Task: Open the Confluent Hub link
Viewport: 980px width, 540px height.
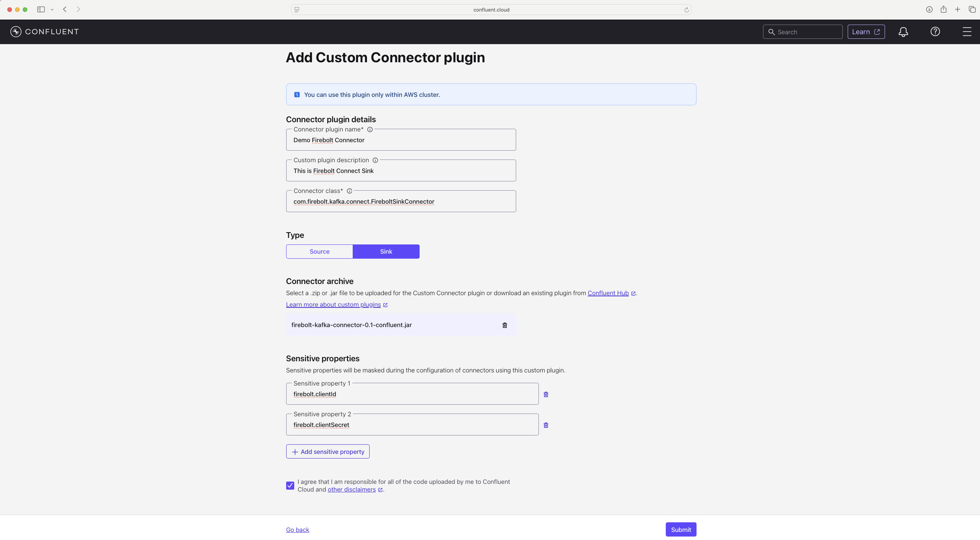Action: coord(608,293)
